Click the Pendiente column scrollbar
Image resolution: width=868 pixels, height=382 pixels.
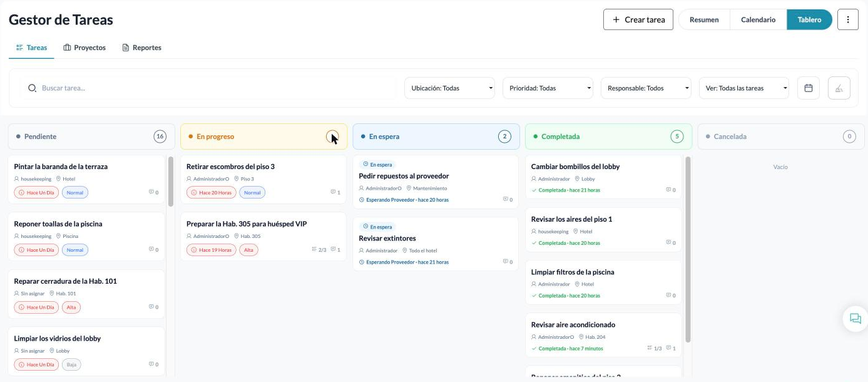171,182
